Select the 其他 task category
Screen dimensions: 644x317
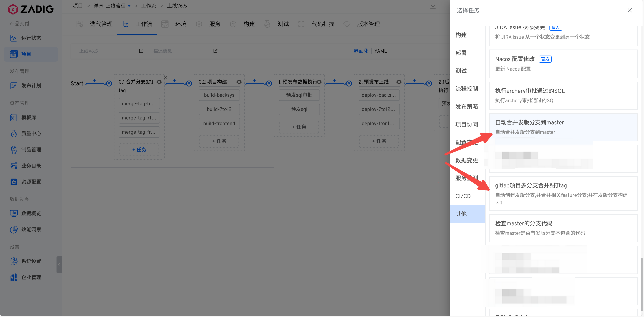coord(467,214)
